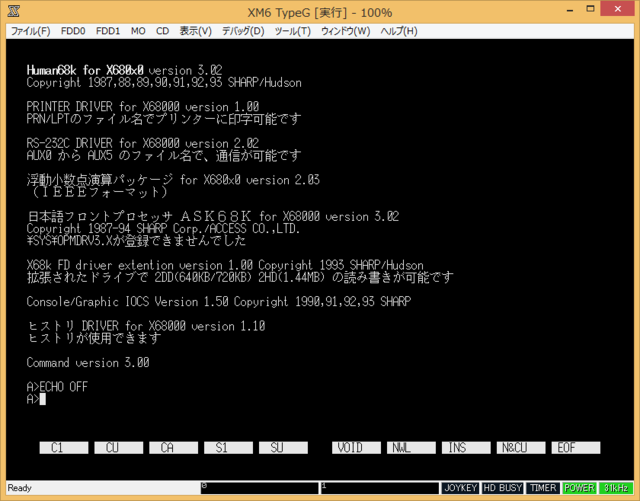Image resolution: width=640 pixels, height=501 pixels.
Task: Open the MO menu
Action: click(138, 31)
